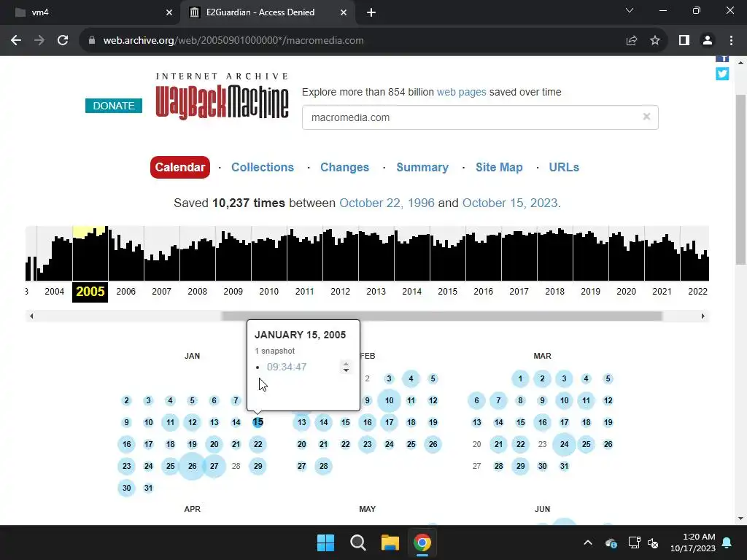Image resolution: width=747 pixels, height=560 pixels.
Task: Click the browser back arrow
Action: click(16, 41)
